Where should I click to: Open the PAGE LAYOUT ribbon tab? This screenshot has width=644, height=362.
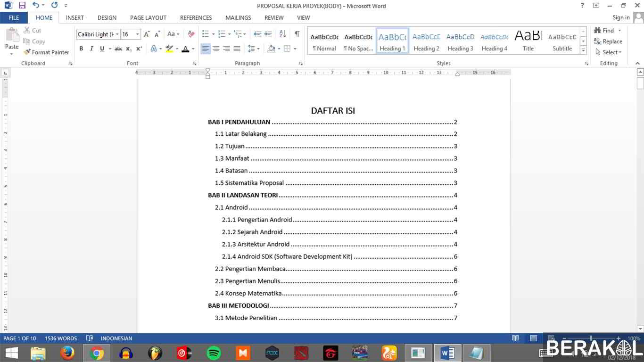(148, 17)
